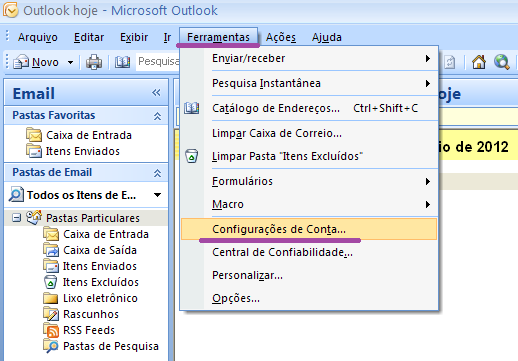The width and height of the screenshot is (518, 361).
Task: Click the web search globe icon
Action: point(502,62)
